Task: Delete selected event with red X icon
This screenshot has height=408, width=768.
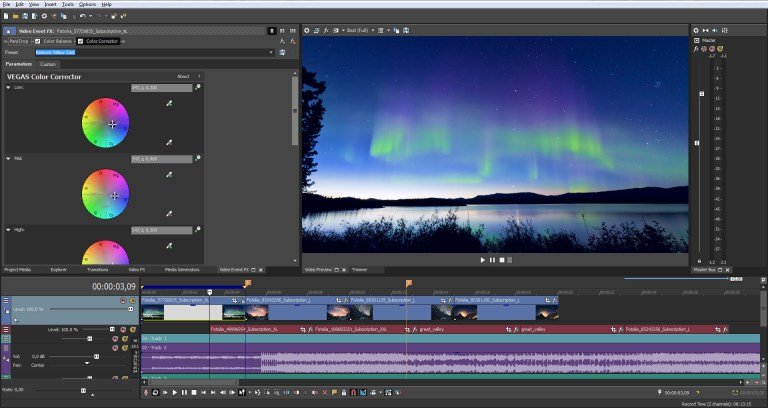Action: (325, 392)
